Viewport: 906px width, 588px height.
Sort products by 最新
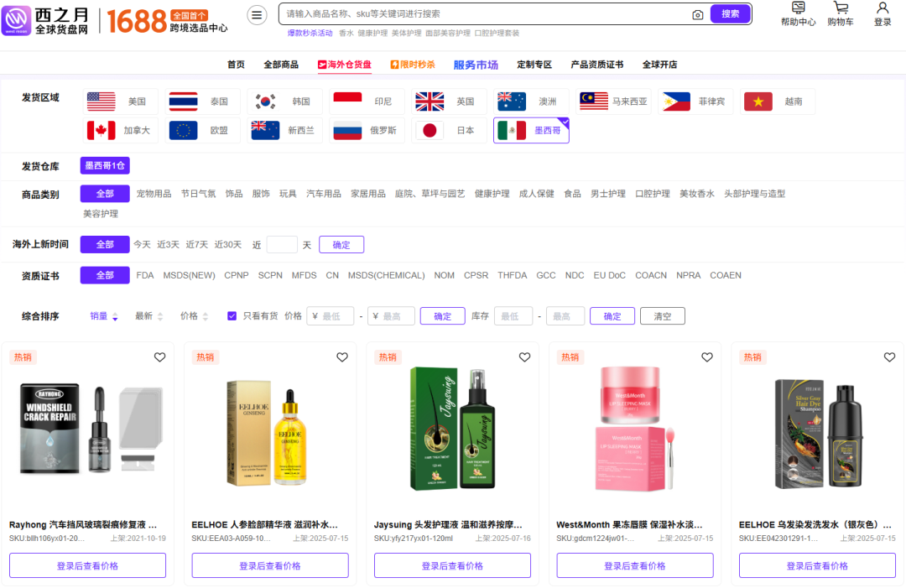point(148,316)
